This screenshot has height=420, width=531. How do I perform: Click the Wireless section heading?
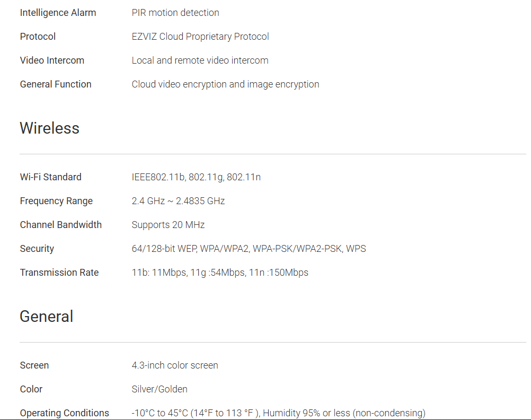(49, 128)
